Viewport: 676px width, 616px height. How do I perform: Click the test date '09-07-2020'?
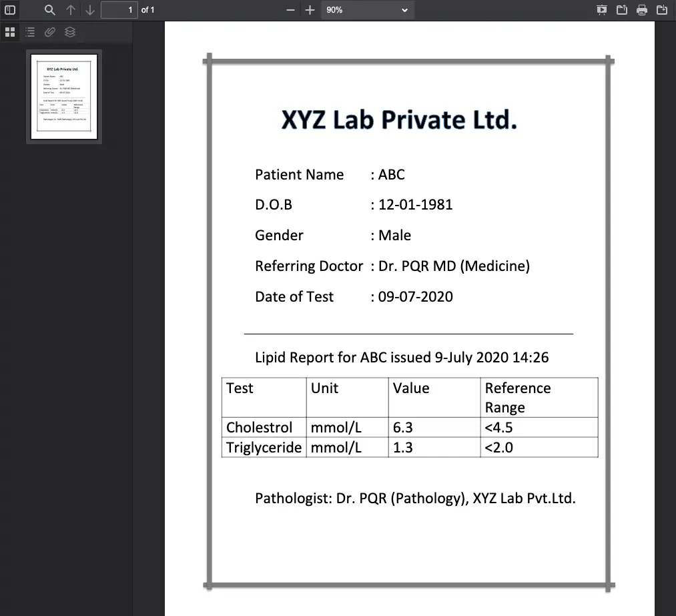(x=416, y=296)
